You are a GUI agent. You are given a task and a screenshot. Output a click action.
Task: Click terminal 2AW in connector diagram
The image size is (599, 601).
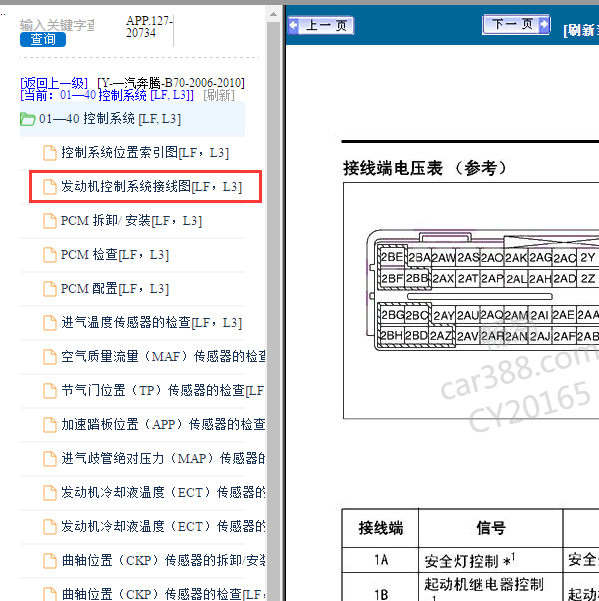443,257
